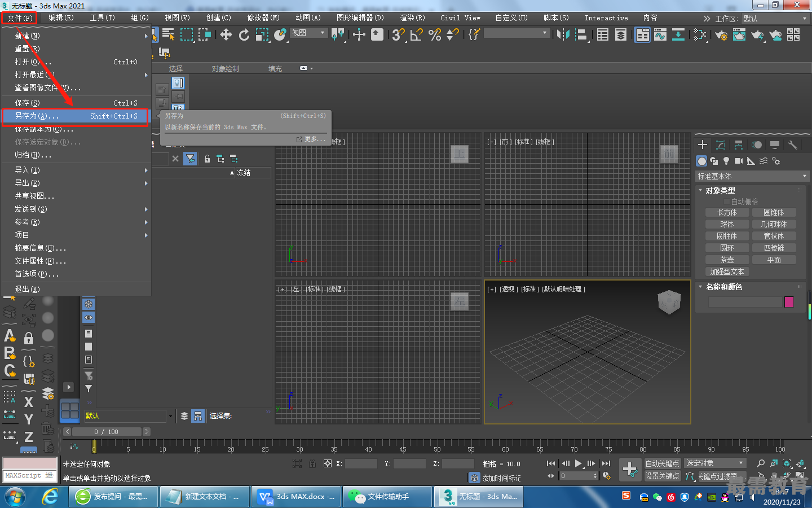This screenshot has height=508, width=812.
Task: Toggle the 3D snaps icon
Action: (x=398, y=35)
